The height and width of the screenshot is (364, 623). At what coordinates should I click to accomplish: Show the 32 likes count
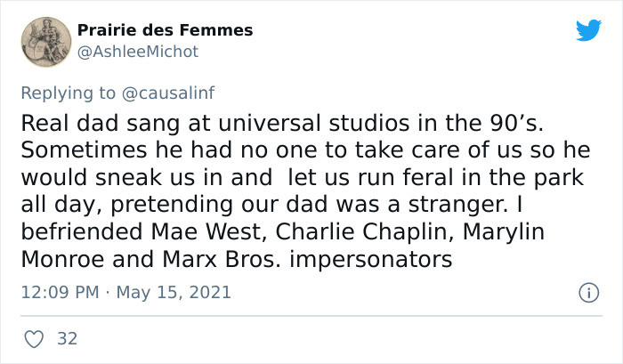67,338
